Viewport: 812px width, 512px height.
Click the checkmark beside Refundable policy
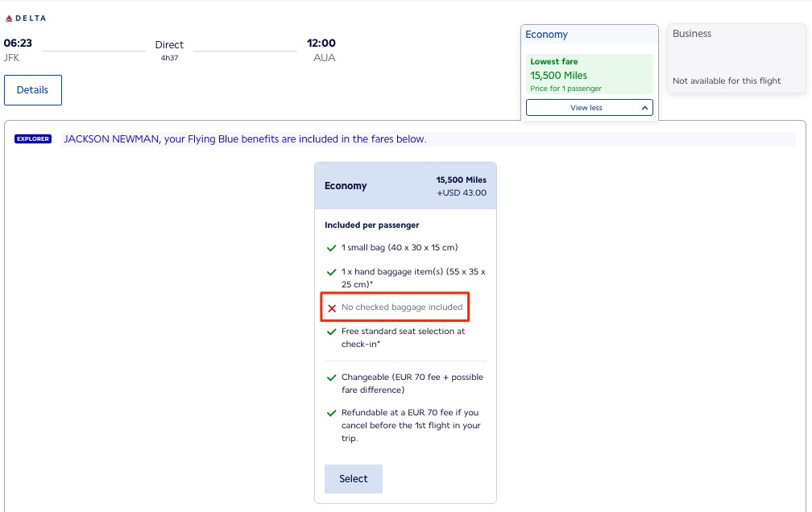click(x=331, y=413)
